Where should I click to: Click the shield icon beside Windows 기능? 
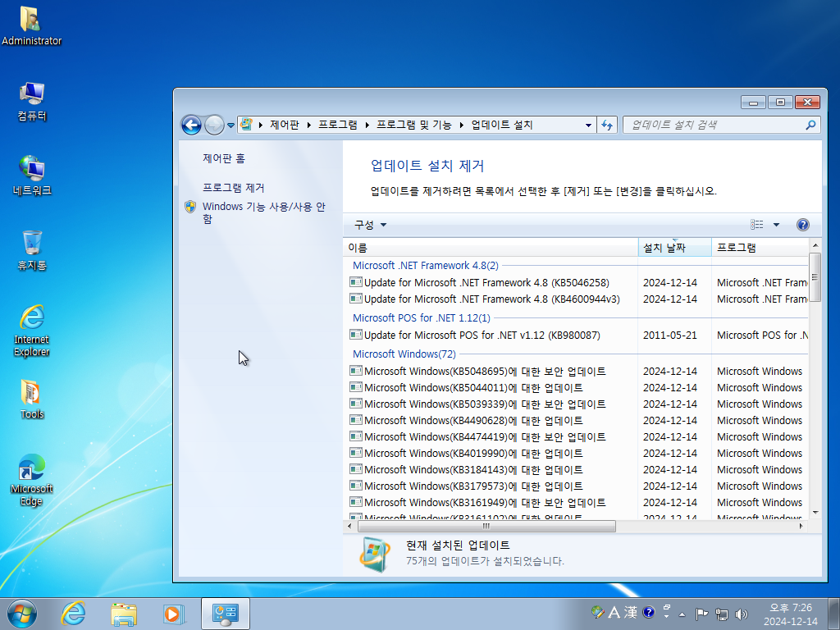[x=190, y=207]
